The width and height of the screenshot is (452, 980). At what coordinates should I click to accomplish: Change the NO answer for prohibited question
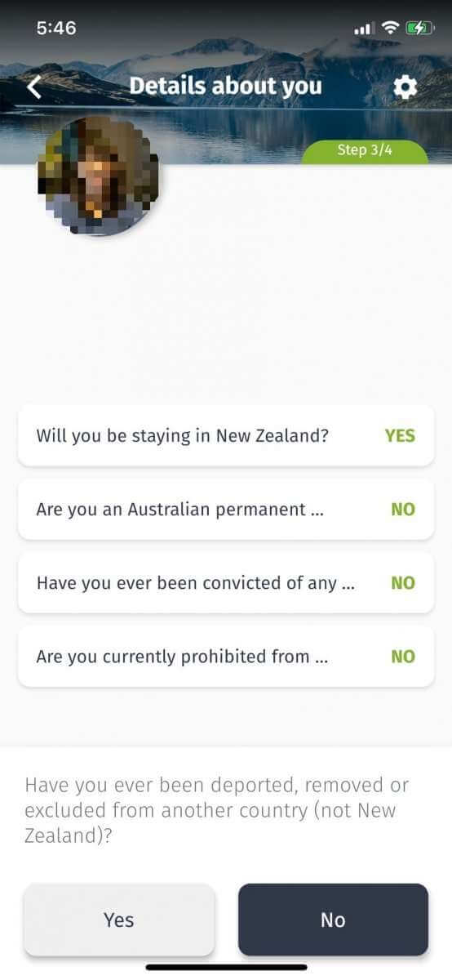tap(403, 656)
